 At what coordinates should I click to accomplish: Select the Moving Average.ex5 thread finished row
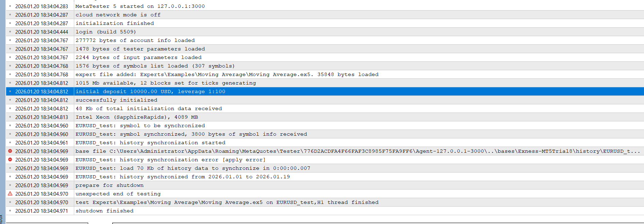[x=227, y=202]
